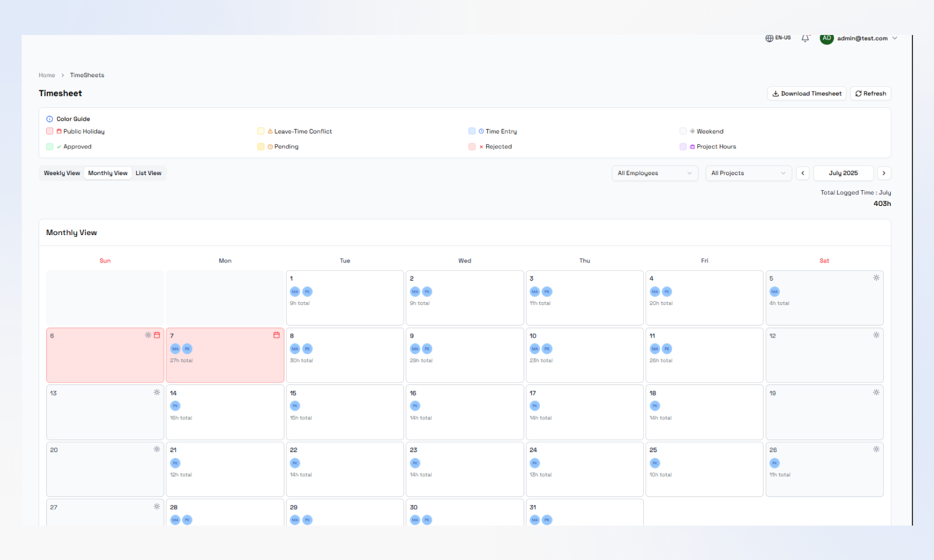The height and width of the screenshot is (560, 934).
Task: Click the PK avatar on July 26
Action: 774,463
